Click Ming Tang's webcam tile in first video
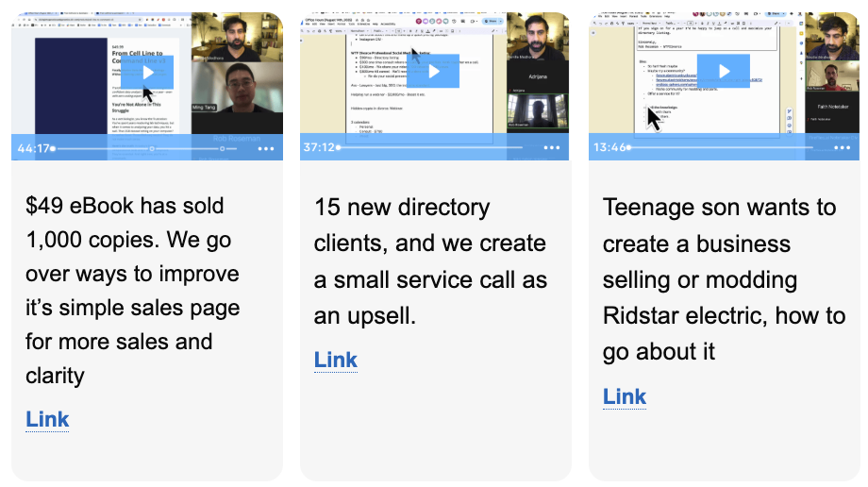 [x=236, y=97]
